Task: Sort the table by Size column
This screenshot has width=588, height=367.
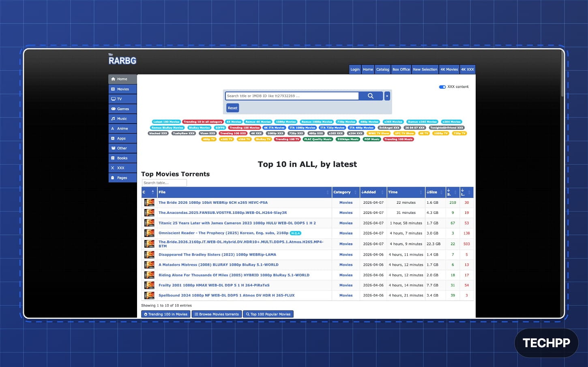Action: click(x=435, y=192)
